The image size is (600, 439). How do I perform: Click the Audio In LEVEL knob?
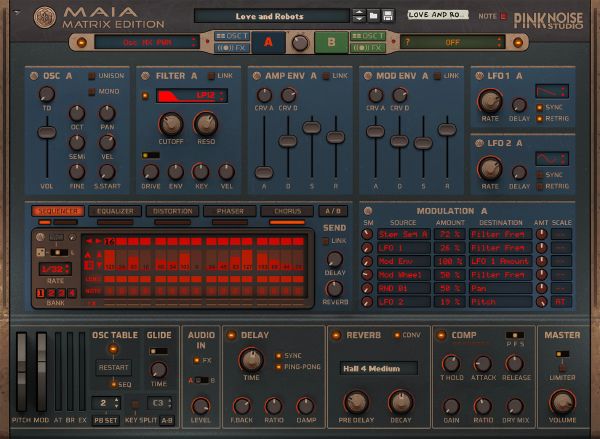[201, 406]
